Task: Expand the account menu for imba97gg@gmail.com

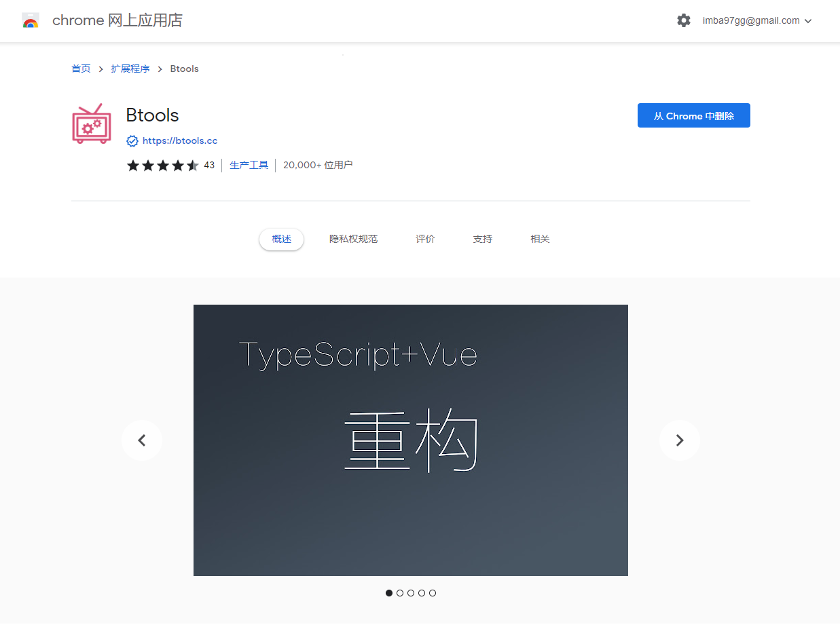Action: pyautogui.click(x=756, y=20)
